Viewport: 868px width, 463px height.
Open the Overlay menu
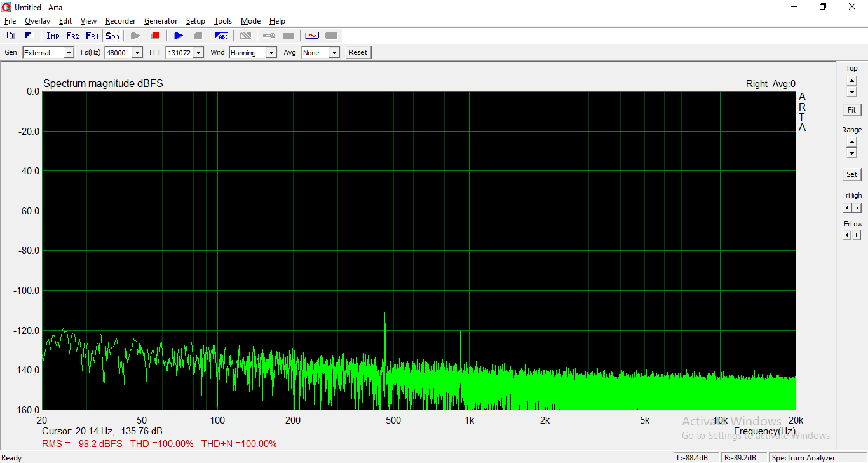point(37,21)
